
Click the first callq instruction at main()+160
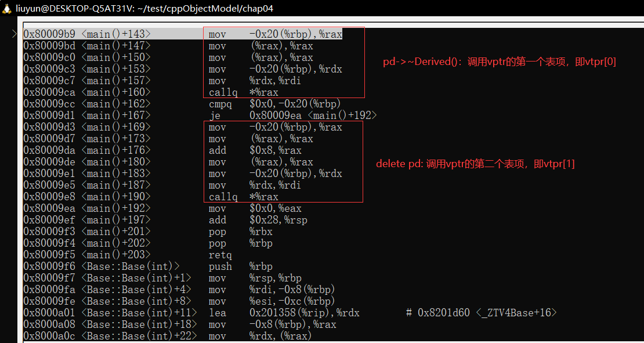243,92
